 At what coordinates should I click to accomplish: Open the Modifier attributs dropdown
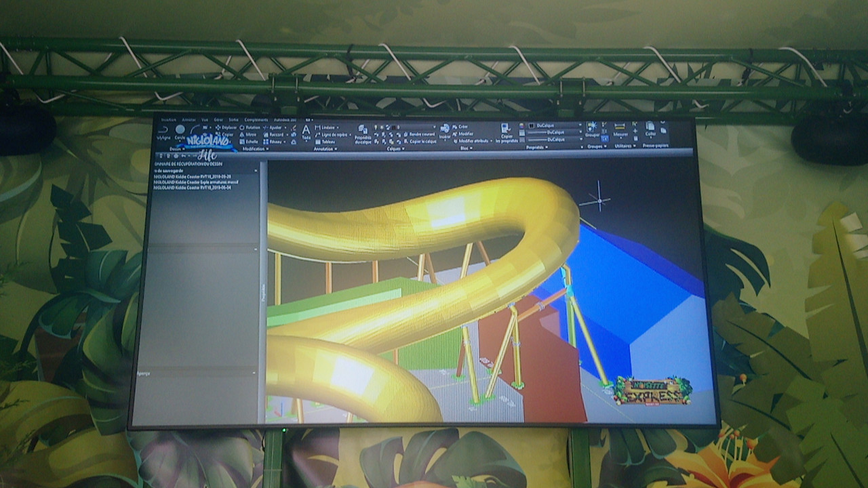(x=491, y=141)
